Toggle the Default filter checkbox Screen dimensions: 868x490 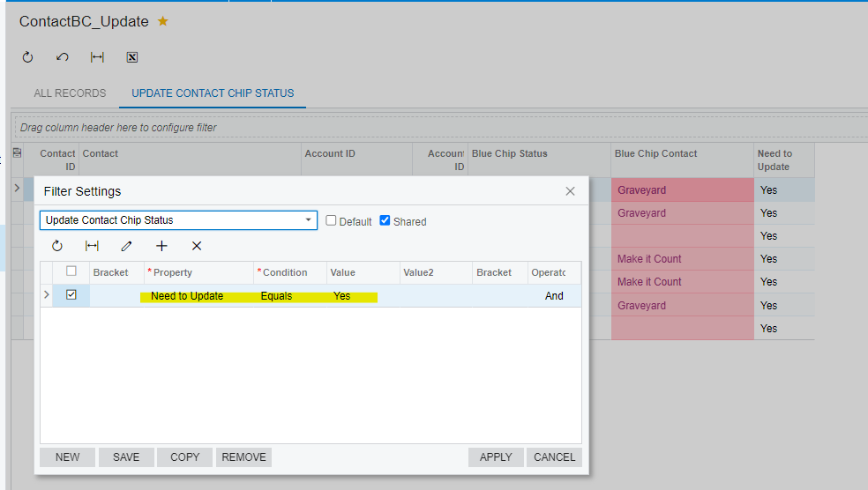click(x=331, y=220)
